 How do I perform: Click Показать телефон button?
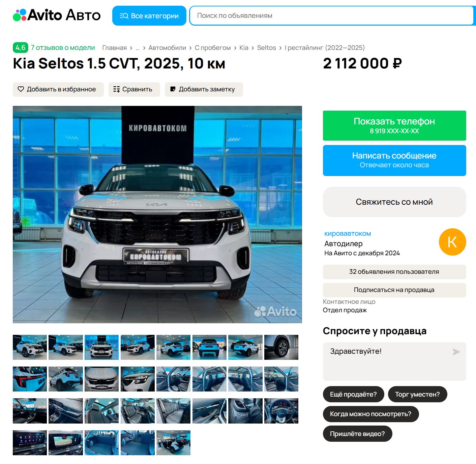(394, 125)
